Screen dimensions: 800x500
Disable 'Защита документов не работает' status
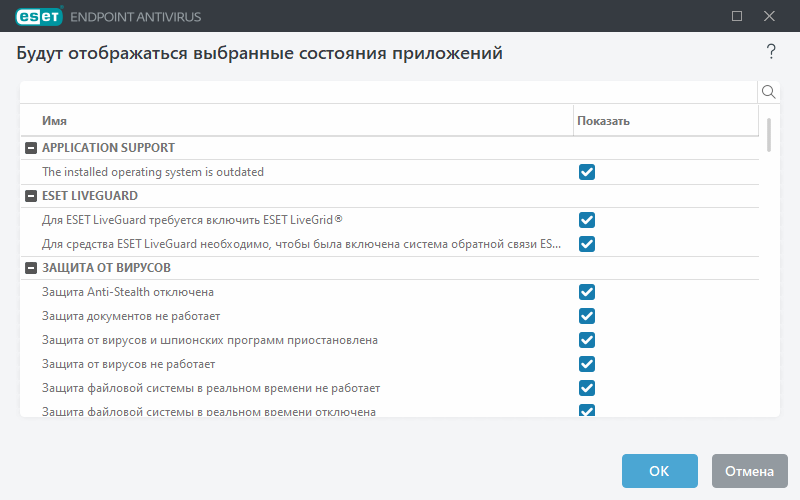click(587, 316)
